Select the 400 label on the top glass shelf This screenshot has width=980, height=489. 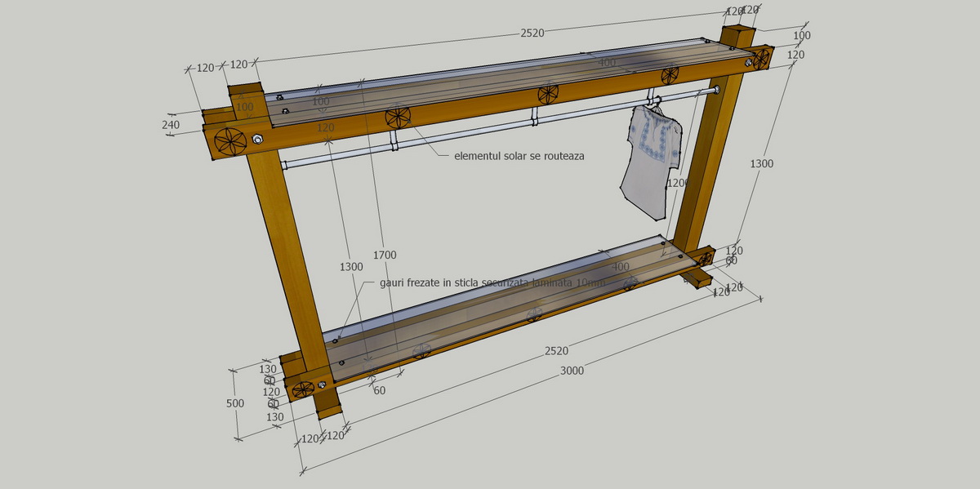point(607,63)
